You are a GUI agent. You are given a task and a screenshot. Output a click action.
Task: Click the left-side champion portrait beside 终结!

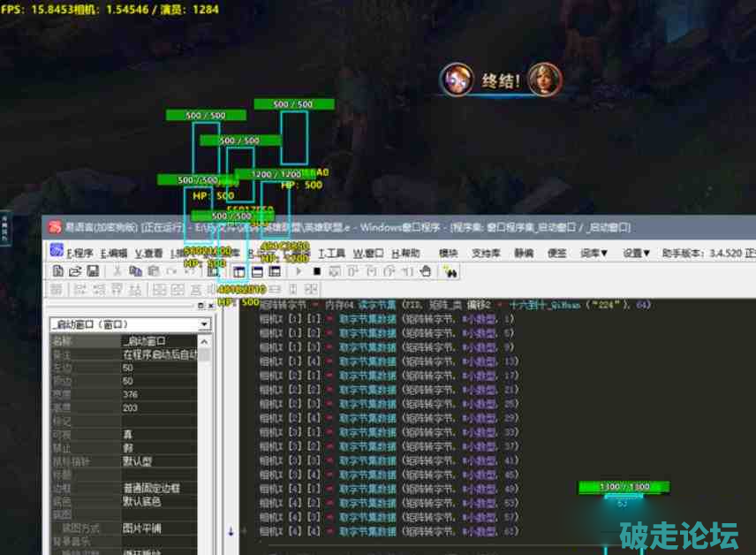(457, 80)
